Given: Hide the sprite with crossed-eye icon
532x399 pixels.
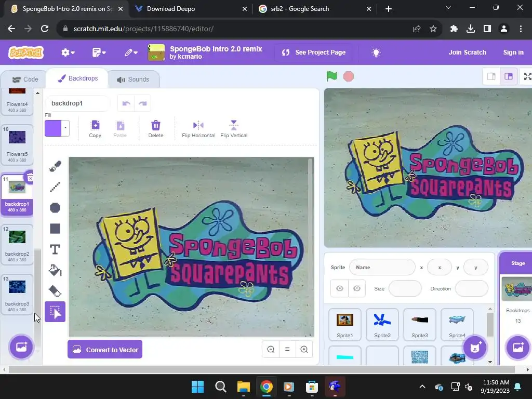Looking at the screenshot, I should point(356,288).
